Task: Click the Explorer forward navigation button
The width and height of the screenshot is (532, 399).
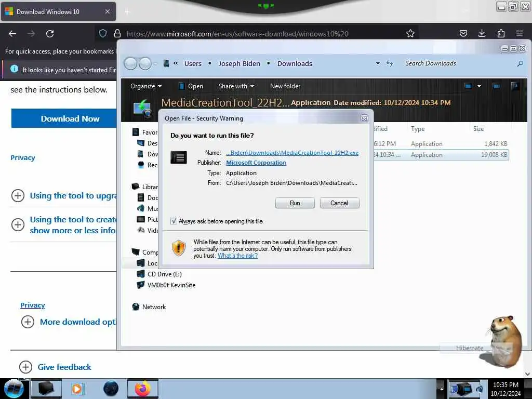Action: click(x=145, y=63)
